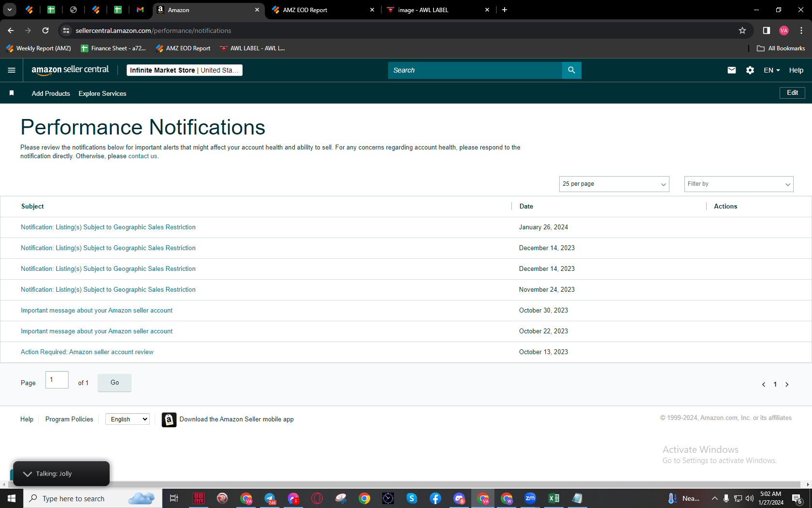Show hidden system tray icons

pos(715,498)
